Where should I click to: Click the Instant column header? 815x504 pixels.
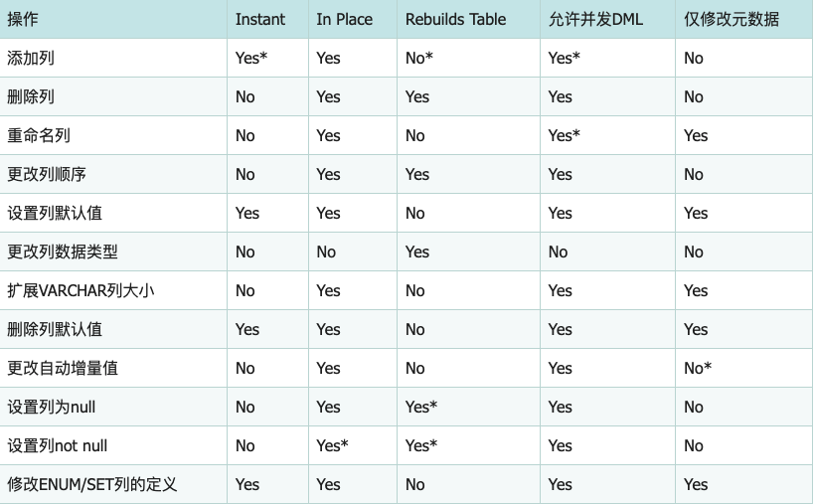coord(260,19)
